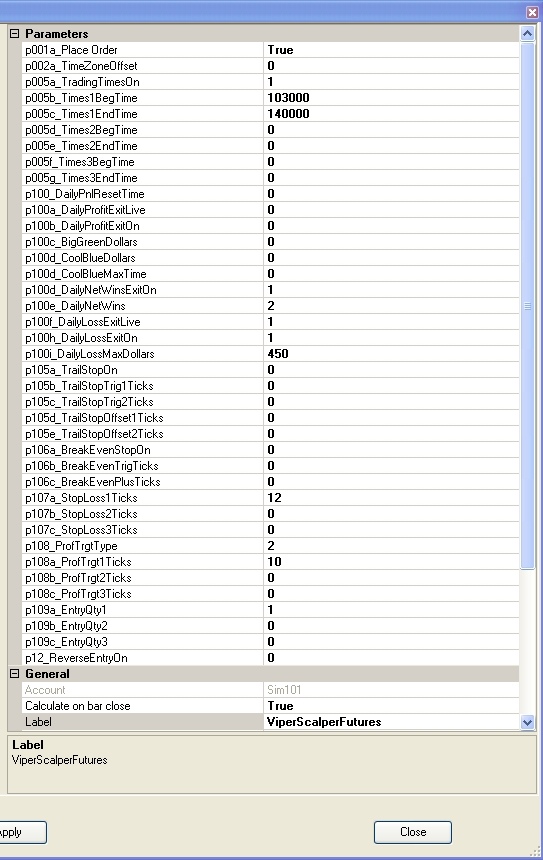
Task: Select the p001a_Place Order value True
Action: click(391, 50)
